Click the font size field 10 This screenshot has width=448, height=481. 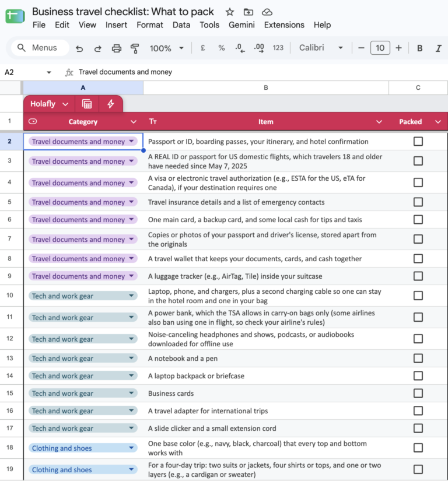[380, 48]
